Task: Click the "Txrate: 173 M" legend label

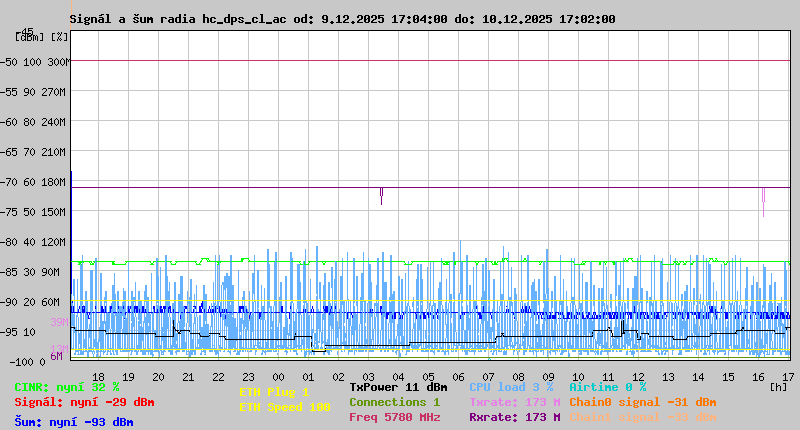Action: click(515, 402)
